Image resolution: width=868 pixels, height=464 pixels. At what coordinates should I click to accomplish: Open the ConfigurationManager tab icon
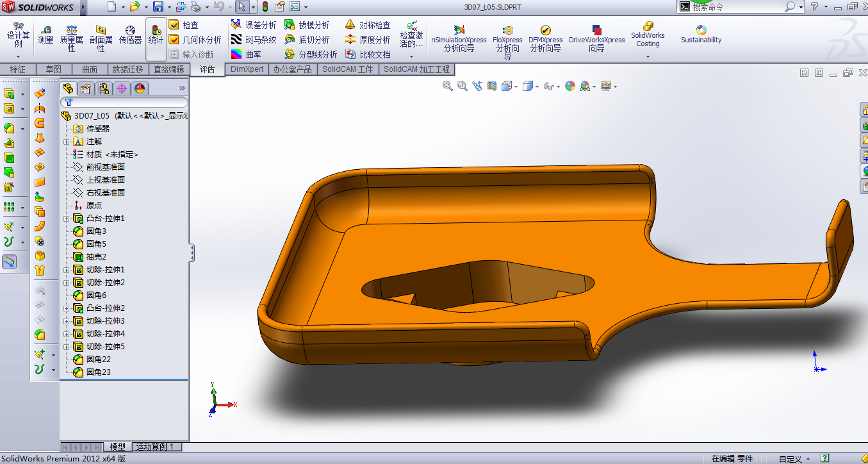pyautogui.click(x=104, y=88)
